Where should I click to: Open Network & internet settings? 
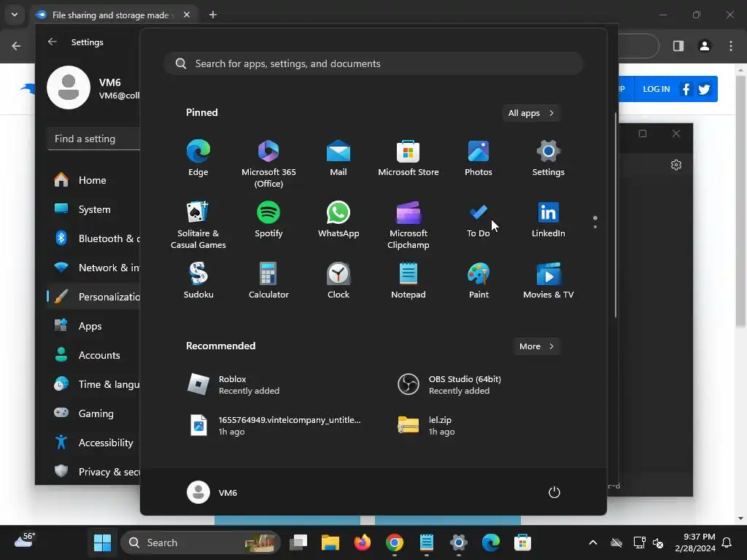coord(93,268)
